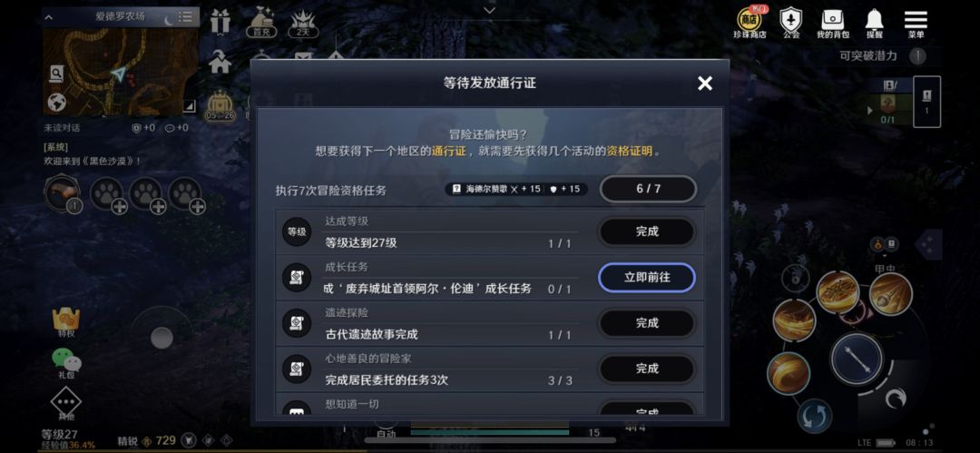Expand the minimap corner resize arrow
This screenshot has width=980, height=453.
pyautogui.click(x=189, y=107)
